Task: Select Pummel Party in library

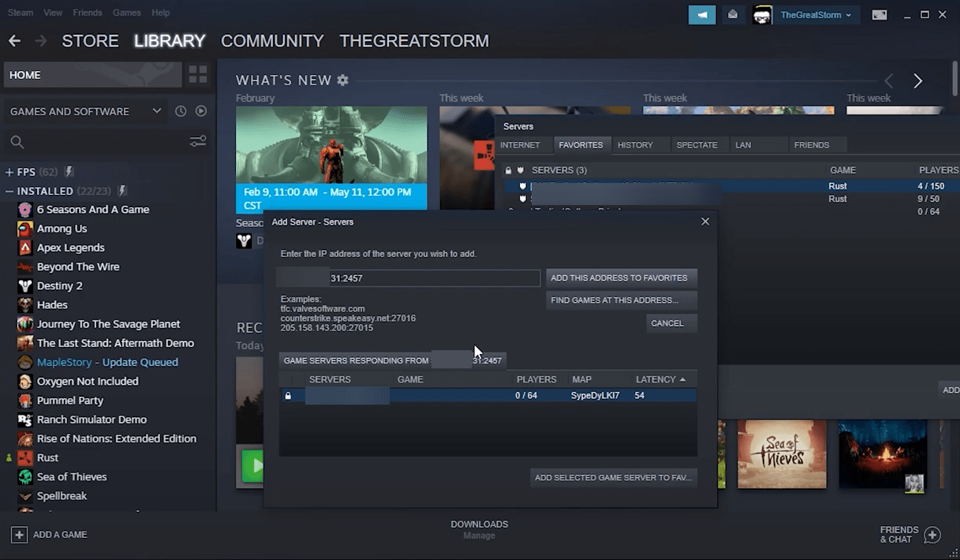Action: tap(70, 401)
